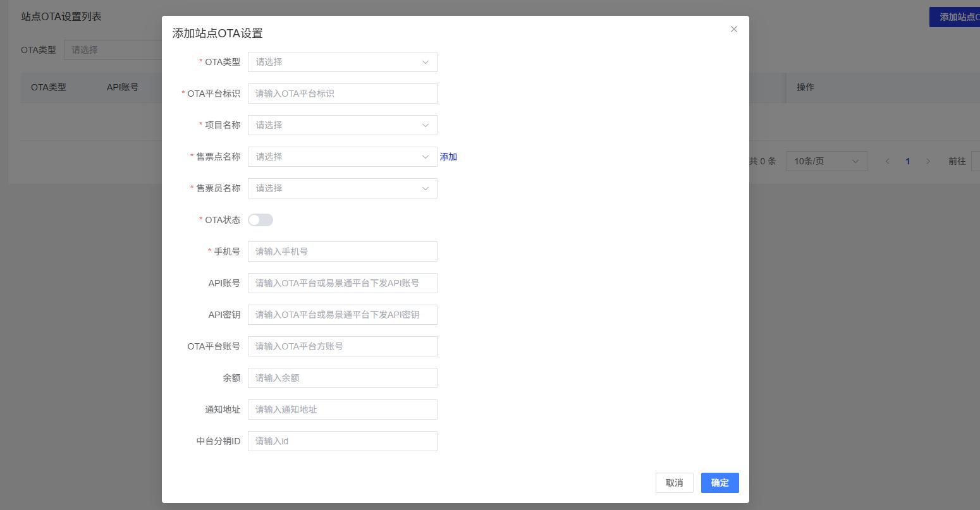Click the API账号 input field
Image resolution: width=980 pixels, height=510 pixels.
click(x=343, y=283)
